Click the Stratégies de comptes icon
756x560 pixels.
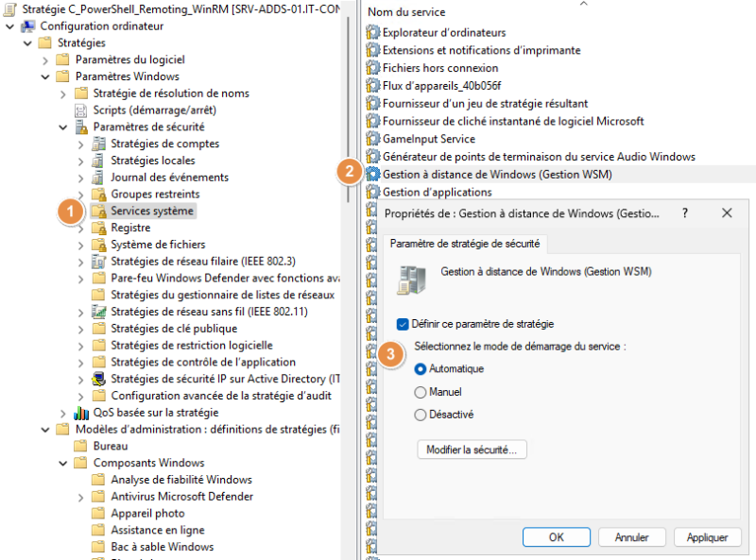coord(99,144)
